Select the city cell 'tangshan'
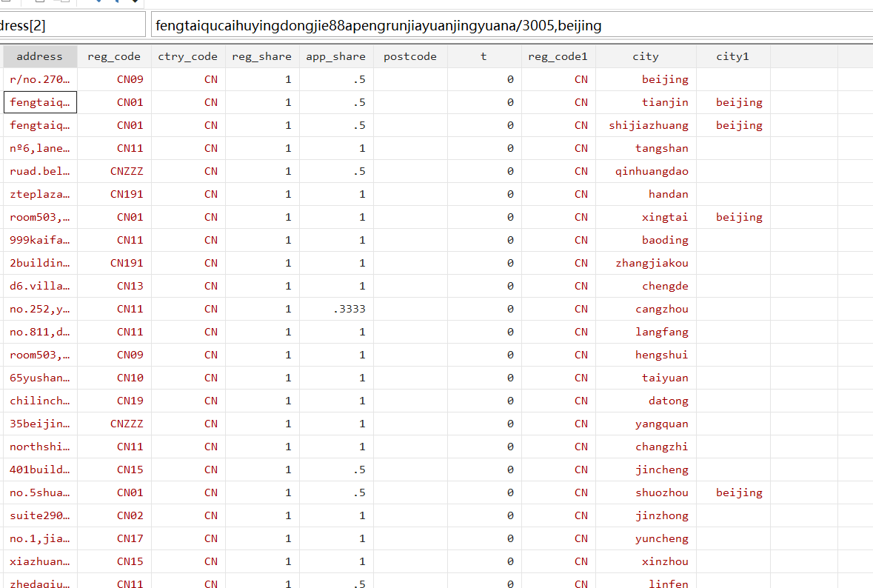This screenshot has height=588, width=873. coord(646,148)
